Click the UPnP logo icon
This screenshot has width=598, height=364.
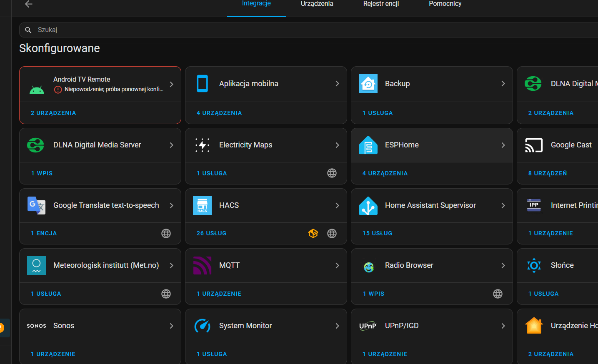(368, 326)
